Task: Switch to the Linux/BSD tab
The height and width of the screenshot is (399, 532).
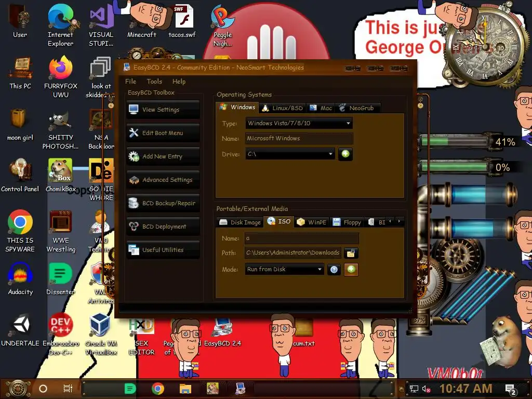Action: [x=283, y=108]
